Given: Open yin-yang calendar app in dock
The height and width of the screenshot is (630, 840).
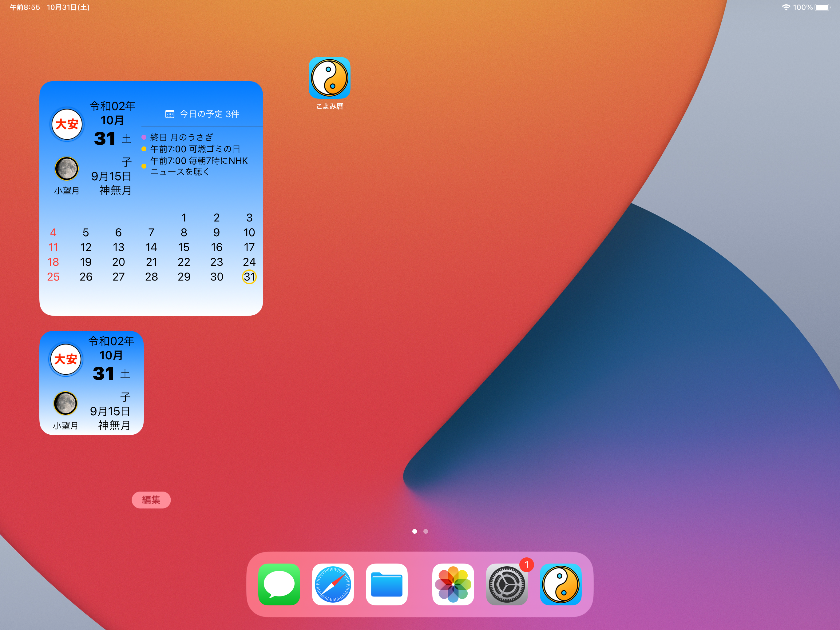Looking at the screenshot, I should pos(561,584).
